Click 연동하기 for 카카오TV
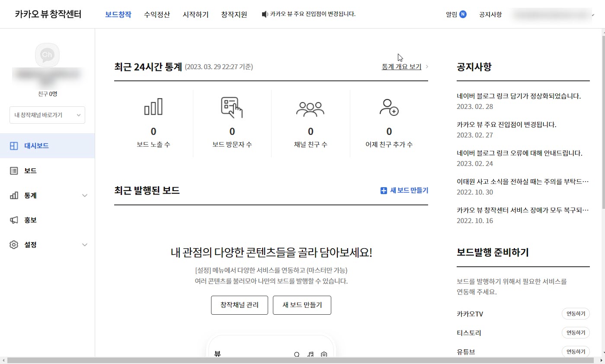The width and height of the screenshot is (605, 364). 576,314
